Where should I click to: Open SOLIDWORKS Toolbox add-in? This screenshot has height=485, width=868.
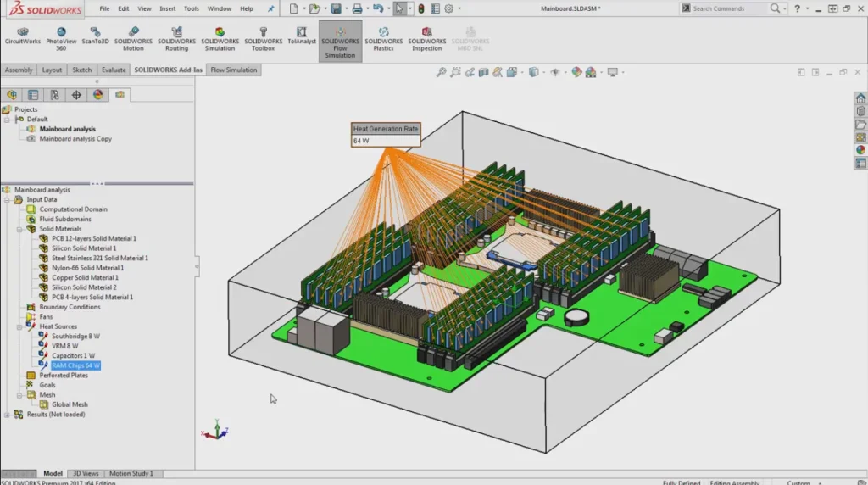point(263,39)
